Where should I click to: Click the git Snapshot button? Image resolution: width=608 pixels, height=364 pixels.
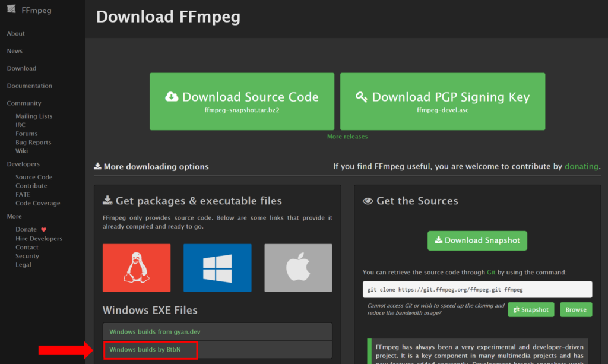tap(531, 309)
